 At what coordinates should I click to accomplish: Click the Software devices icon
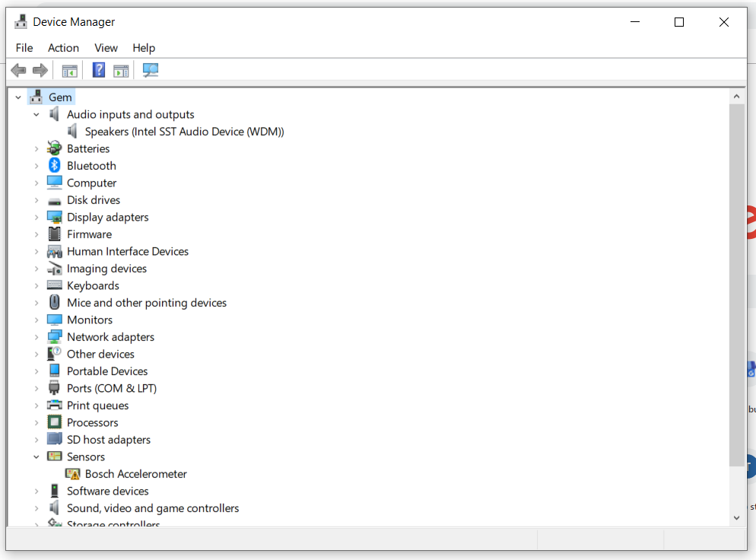pyautogui.click(x=55, y=491)
